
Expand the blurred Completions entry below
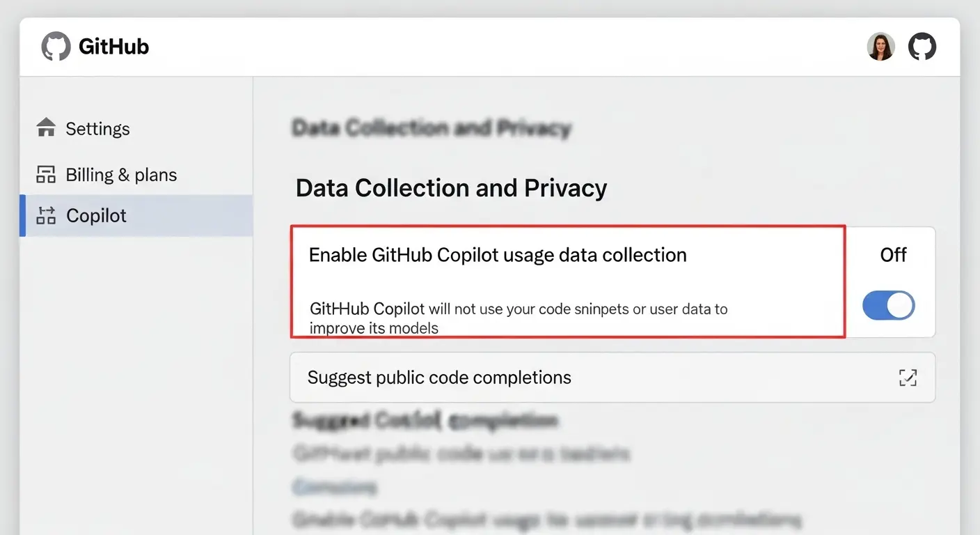[335, 486]
